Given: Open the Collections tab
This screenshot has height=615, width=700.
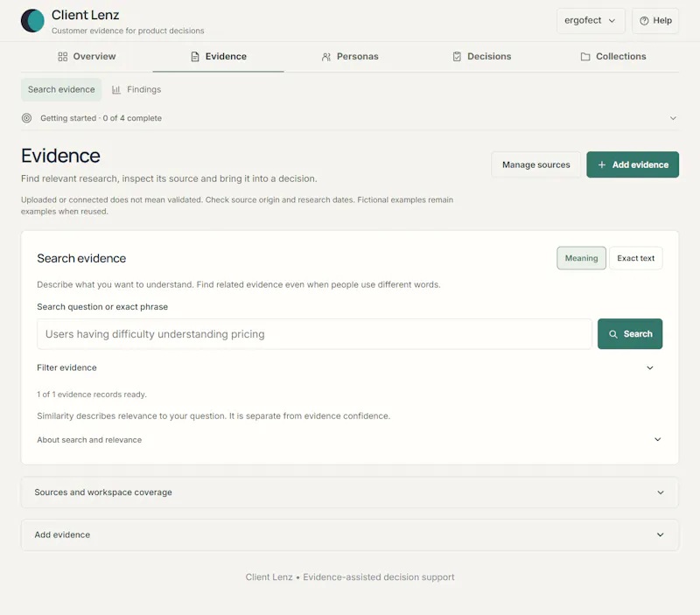Looking at the screenshot, I should point(613,57).
